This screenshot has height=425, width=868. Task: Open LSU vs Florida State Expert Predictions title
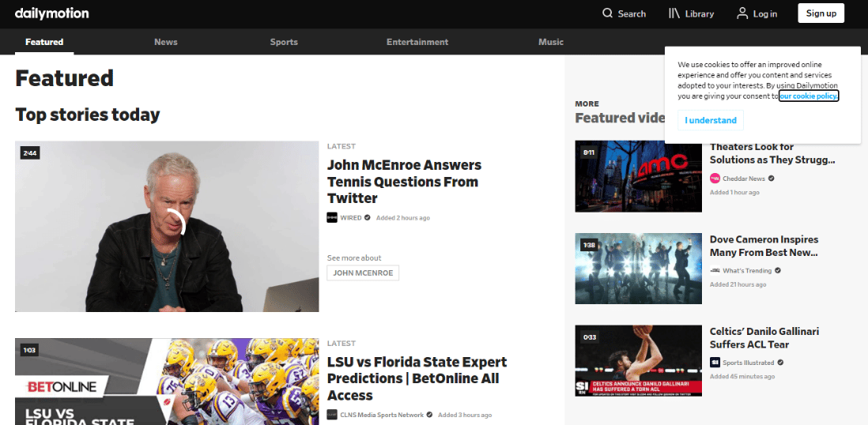point(417,378)
